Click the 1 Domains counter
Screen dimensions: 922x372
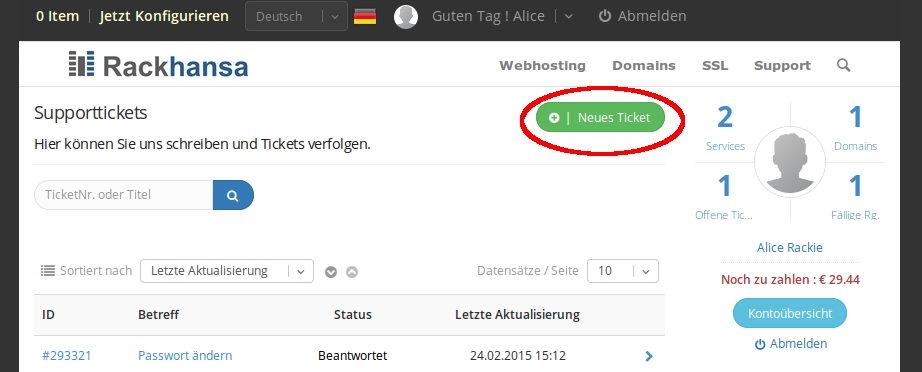click(x=856, y=128)
